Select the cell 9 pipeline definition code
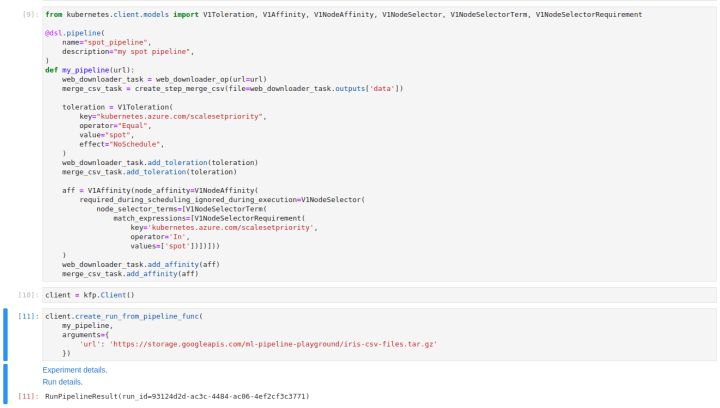 [379, 144]
